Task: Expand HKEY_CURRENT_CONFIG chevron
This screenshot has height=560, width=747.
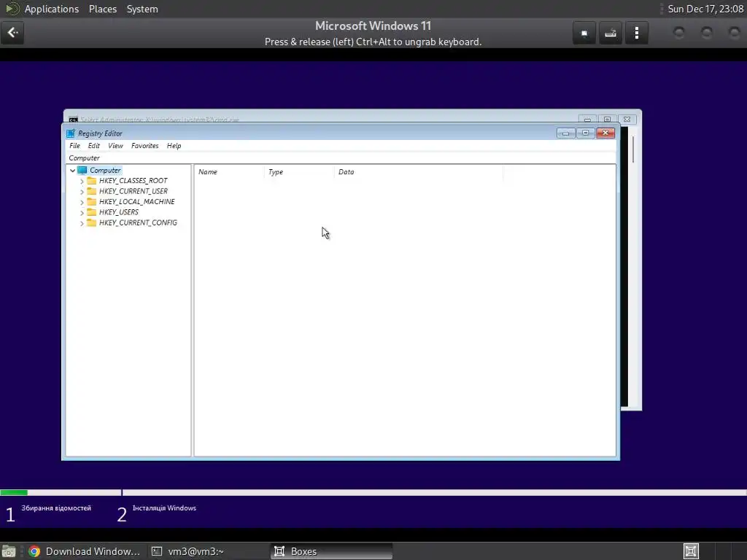Action: [x=82, y=223]
